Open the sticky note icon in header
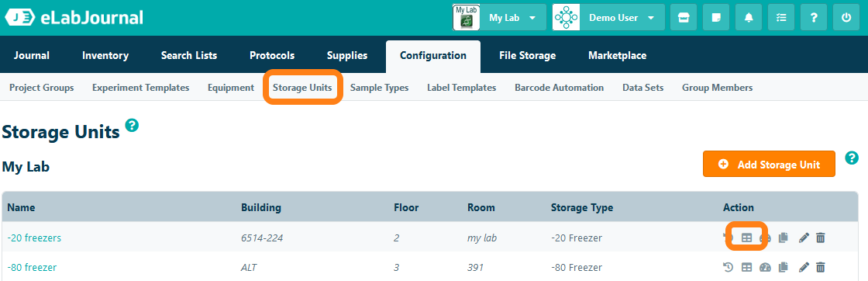Screen dimensions: 868x281 716,18
